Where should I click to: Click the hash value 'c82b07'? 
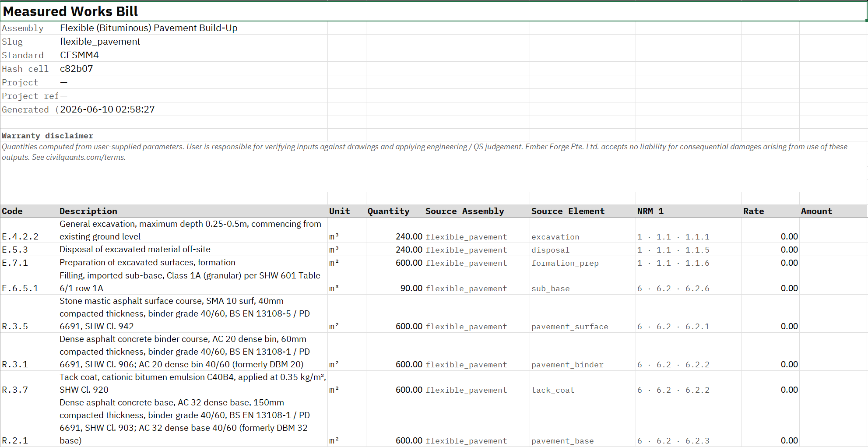tap(193, 69)
